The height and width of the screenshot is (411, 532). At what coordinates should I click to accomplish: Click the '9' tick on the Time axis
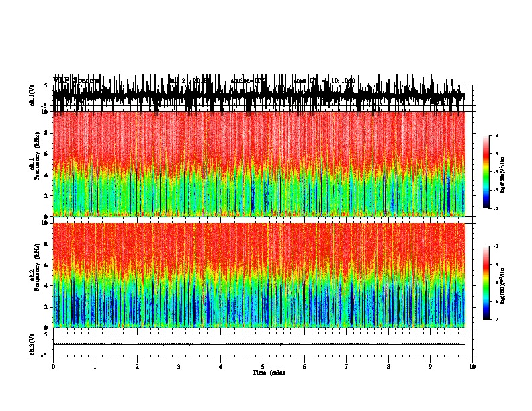pos(430,367)
